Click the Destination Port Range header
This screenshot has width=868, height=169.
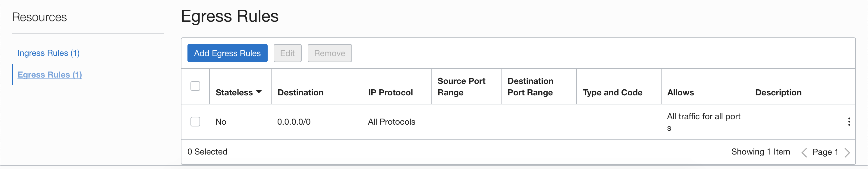(x=530, y=87)
